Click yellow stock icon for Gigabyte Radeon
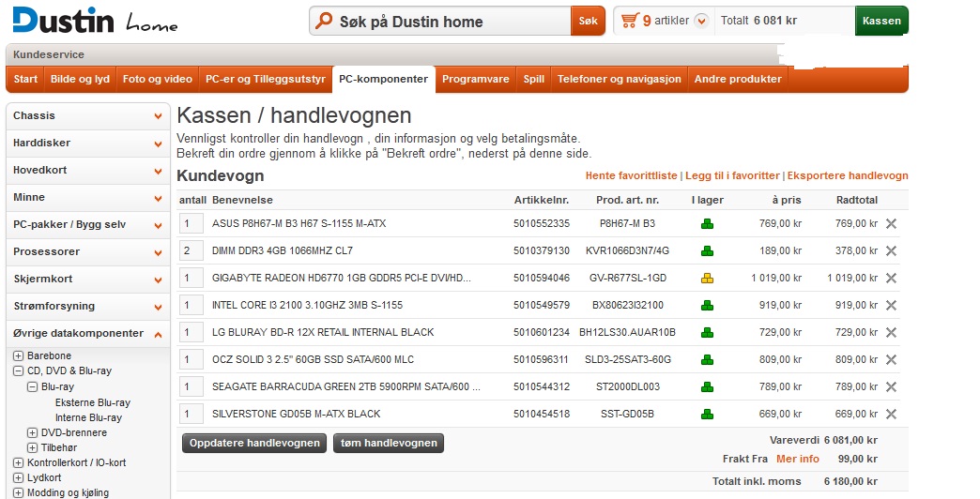This screenshot has height=499, width=980. [x=707, y=278]
